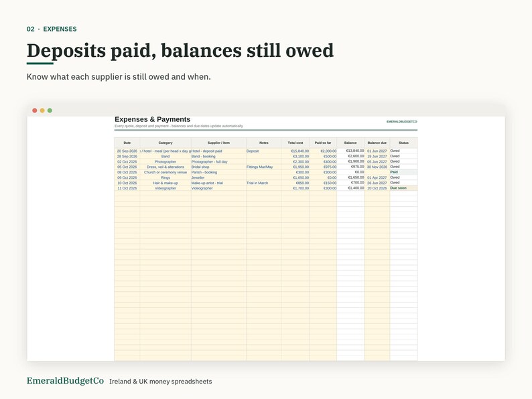This screenshot has height=399, width=532.
Task: Select the €2,300.00 total cost cell
Action: click(295, 162)
